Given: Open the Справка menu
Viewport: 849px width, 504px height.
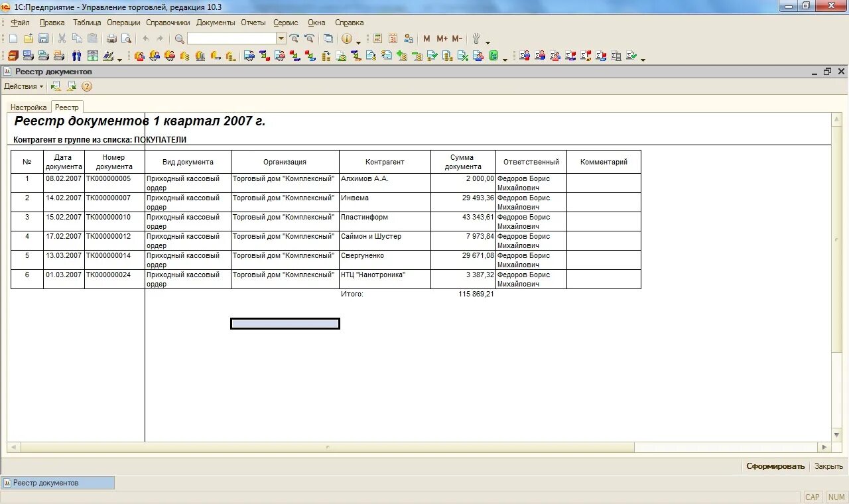Looking at the screenshot, I should click(349, 23).
